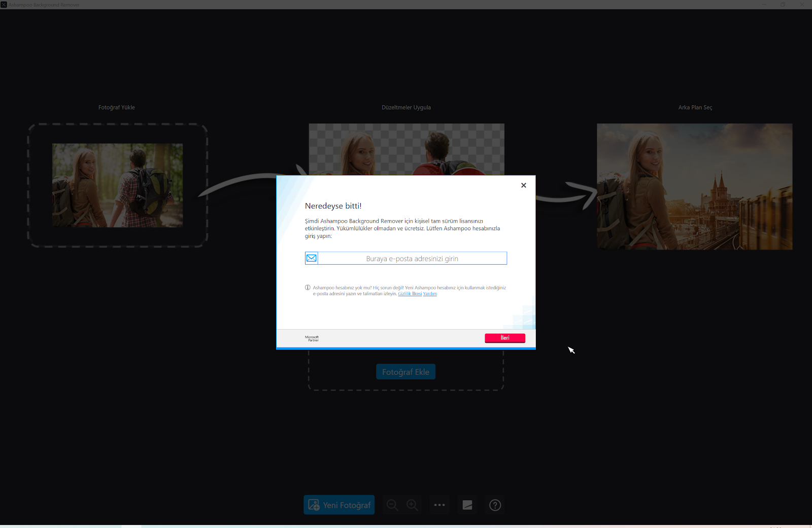The height and width of the screenshot is (528, 812).
Task: Select the Fotoğraf Yükle sample thumbnail
Action: (x=117, y=185)
